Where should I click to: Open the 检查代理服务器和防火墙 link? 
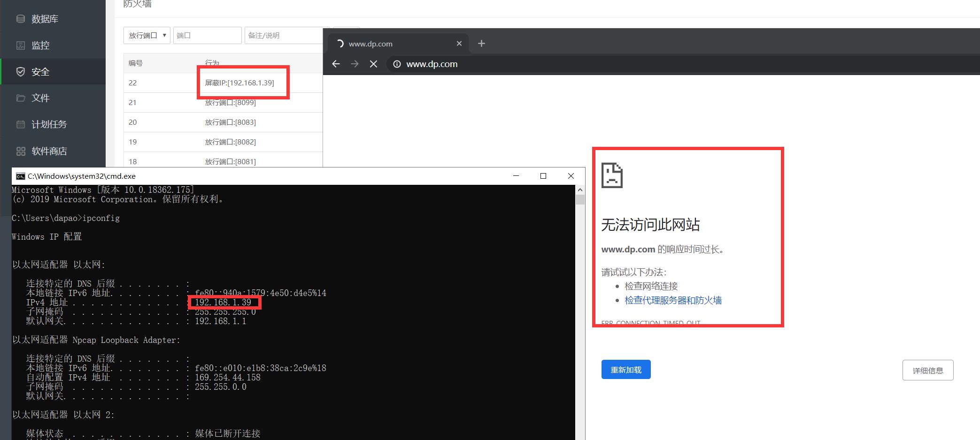673,300
